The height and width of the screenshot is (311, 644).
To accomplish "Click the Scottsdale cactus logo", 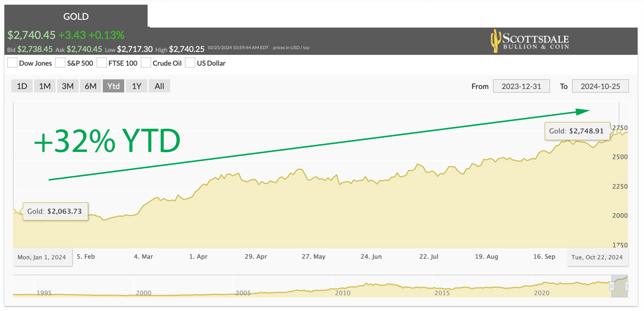I will (495, 41).
